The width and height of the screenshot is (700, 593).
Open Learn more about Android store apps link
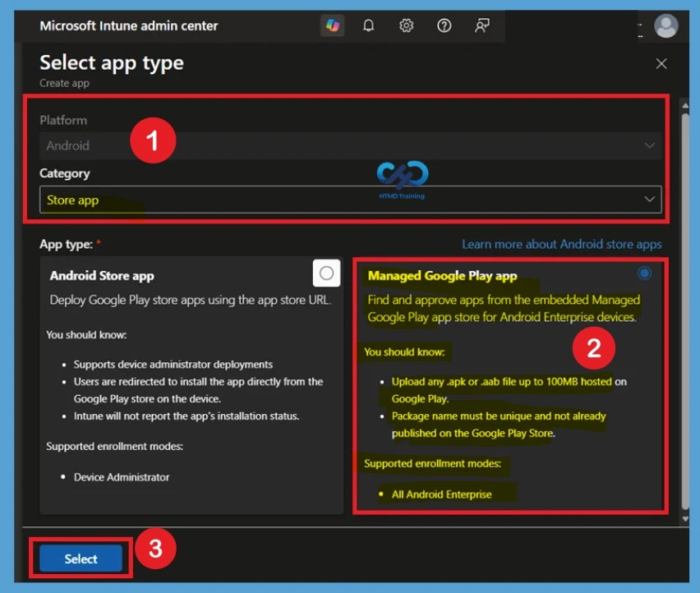coord(562,244)
